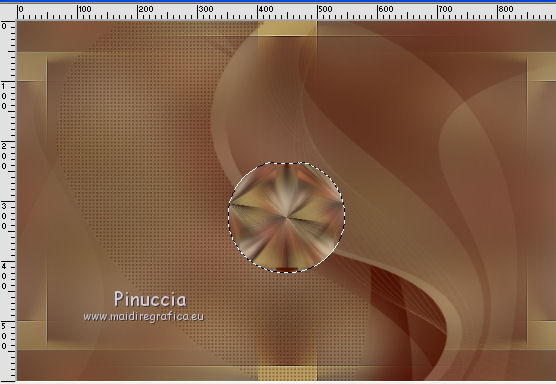556x384 pixels.
Task: Click the 300 mark on vertical ruler
Action: click(4, 216)
